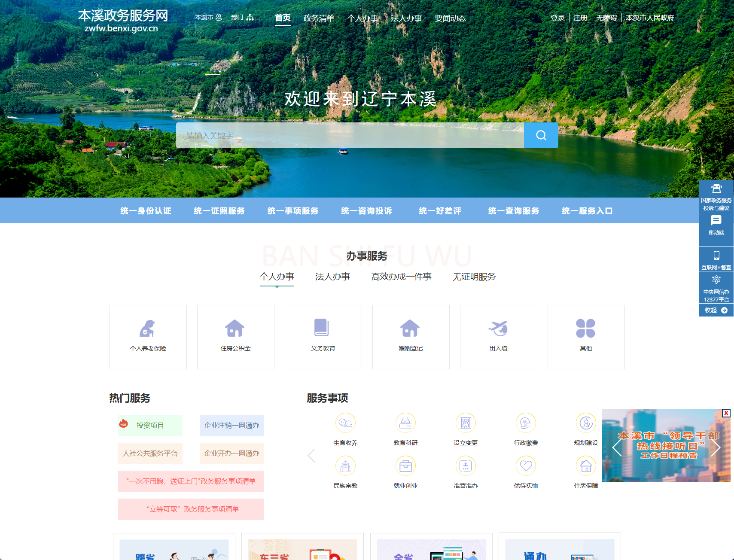
Task: Select the 个人养老保险 icon
Action: 147,328
